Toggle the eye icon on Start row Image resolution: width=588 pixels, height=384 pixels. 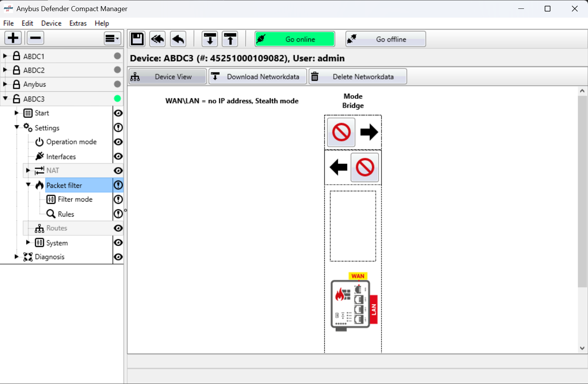point(118,113)
